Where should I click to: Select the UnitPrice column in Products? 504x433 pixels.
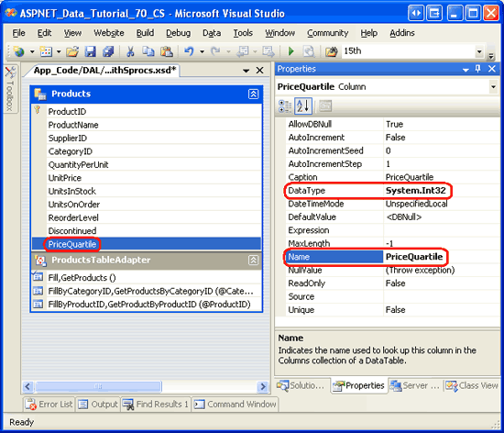pos(65,178)
